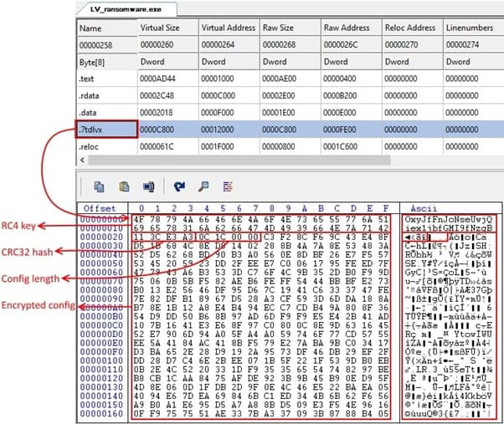This screenshot has height=424, width=504.
Task: Click the monitor-shaped icon in the hex toolbar
Action: [x=148, y=186]
